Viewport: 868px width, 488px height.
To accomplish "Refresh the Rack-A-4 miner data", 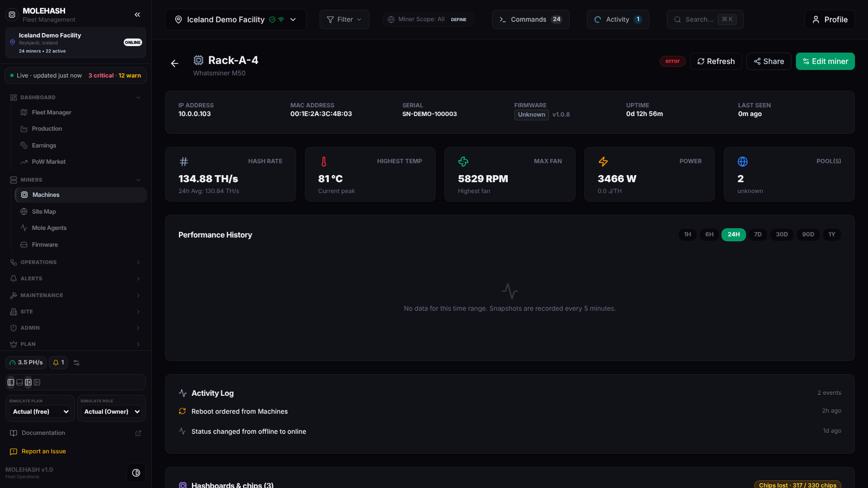I will (x=716, y=61).
